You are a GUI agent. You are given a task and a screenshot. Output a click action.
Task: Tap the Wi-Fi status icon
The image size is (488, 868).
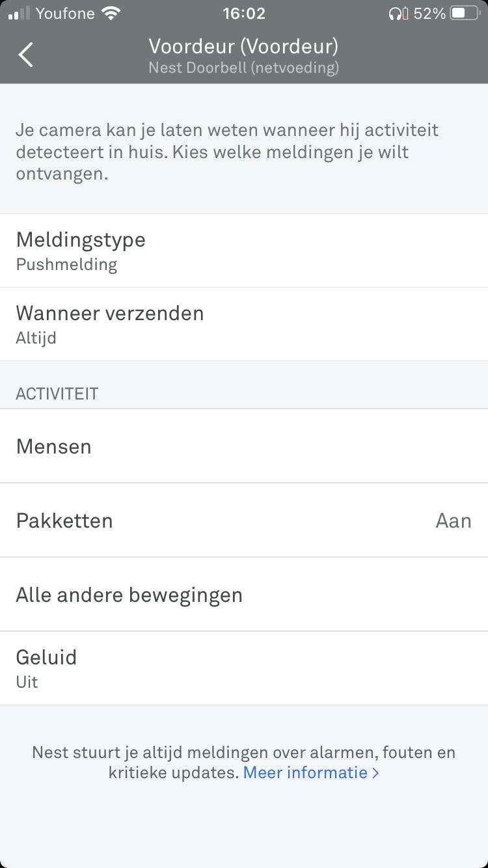coord(111,13)
